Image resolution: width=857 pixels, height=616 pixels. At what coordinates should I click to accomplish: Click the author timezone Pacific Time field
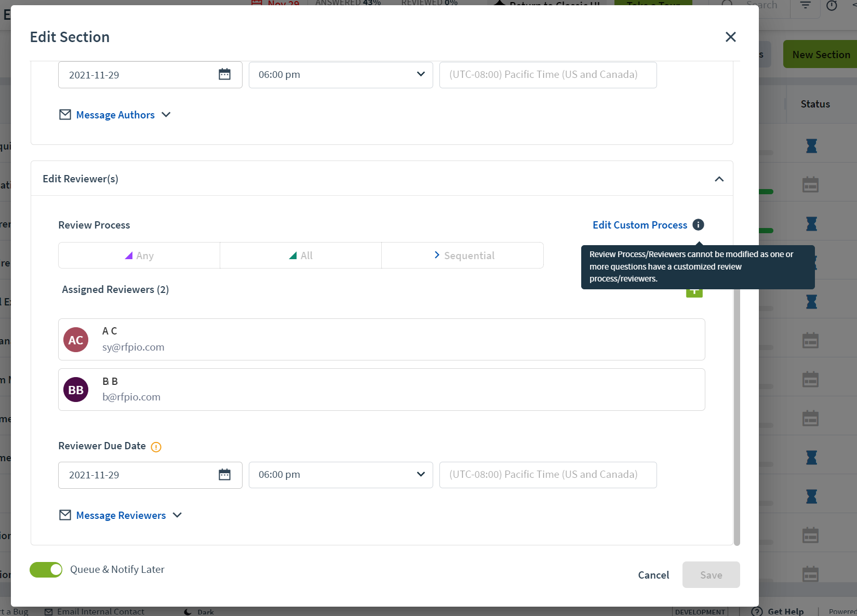pos(548,75)
